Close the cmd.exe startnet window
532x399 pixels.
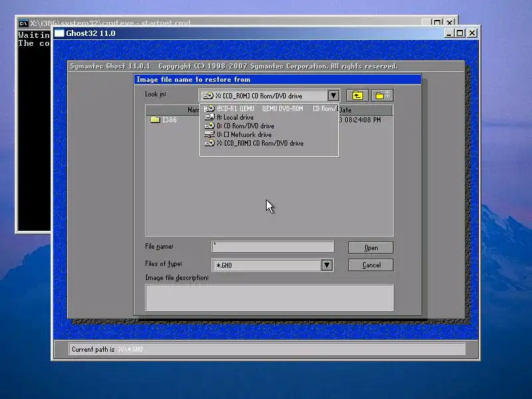(x=450, y=23)
